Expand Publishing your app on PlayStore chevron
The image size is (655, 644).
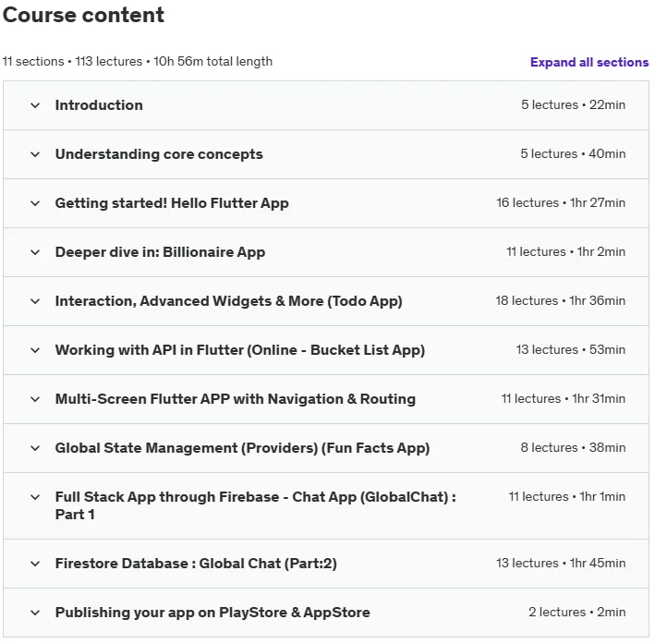pyautogui.click(x=35, y=613)
